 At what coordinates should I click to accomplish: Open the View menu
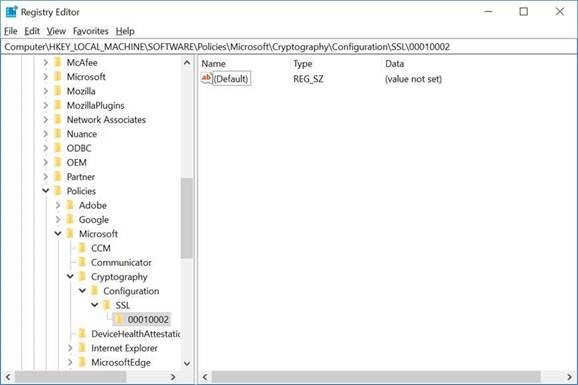(56, 31)
